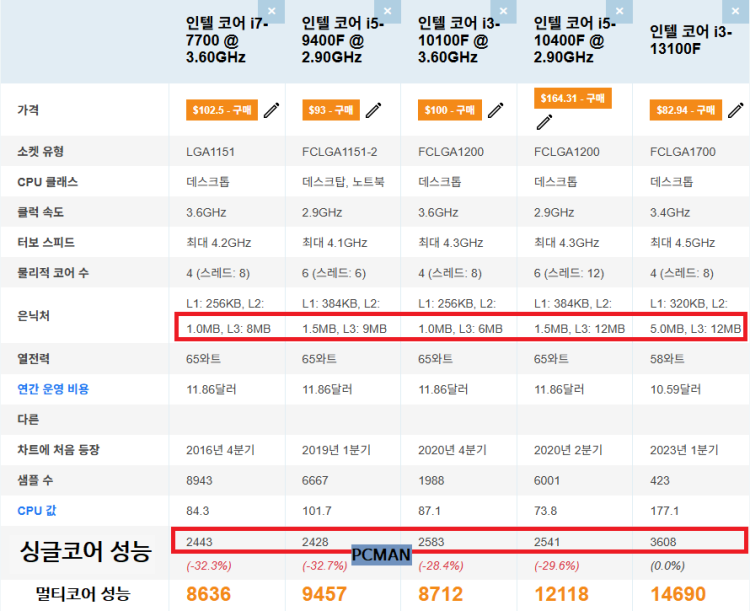Image resolution: width=750 pixels, height=611 pixels.
Task: Remove the Core i5-10400F column with its X
Action: [x=619, y=11]
